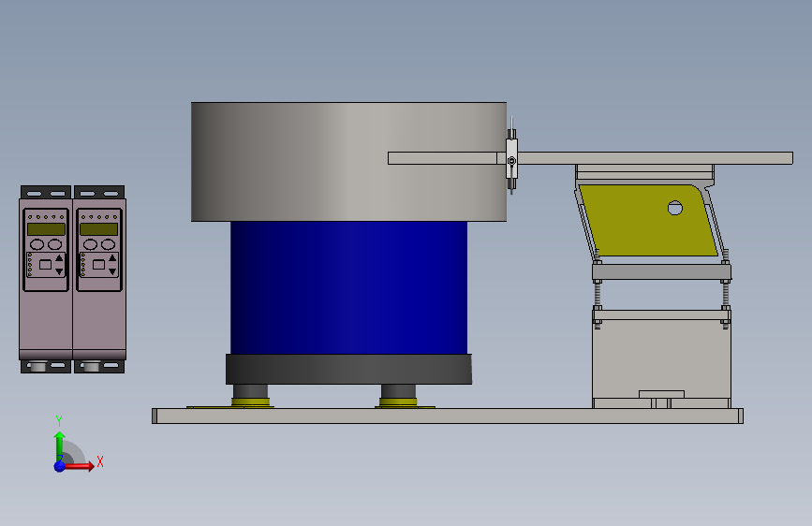Click the blue Z axis ball on triad
Screen dimensions: 812x526
tap(60, 466)
